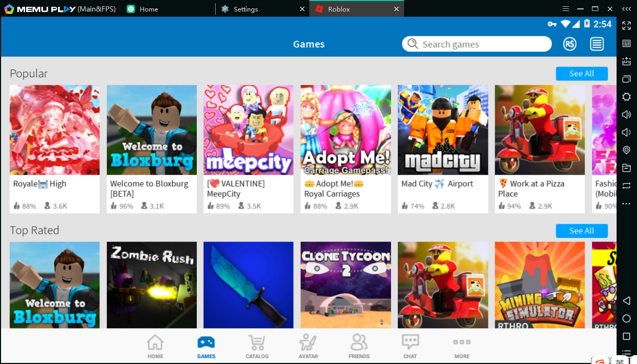The width and height of the screenshot is (637, 364).
Task: Switch to the Home tab
Action: [148, 8]
